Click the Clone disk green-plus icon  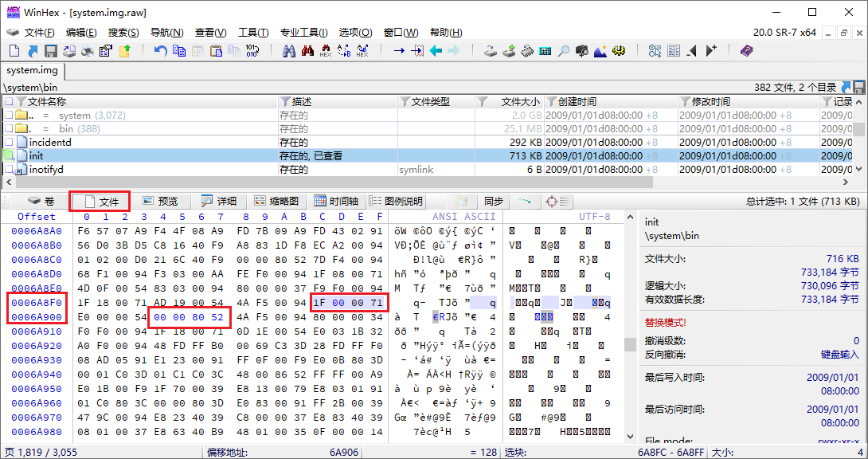pos(509,51)
